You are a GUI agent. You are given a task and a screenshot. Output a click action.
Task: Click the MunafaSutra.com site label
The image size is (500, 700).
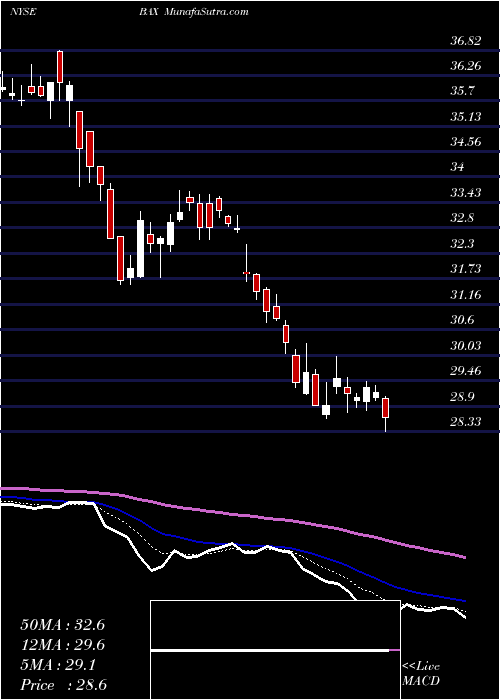[207, 12]
